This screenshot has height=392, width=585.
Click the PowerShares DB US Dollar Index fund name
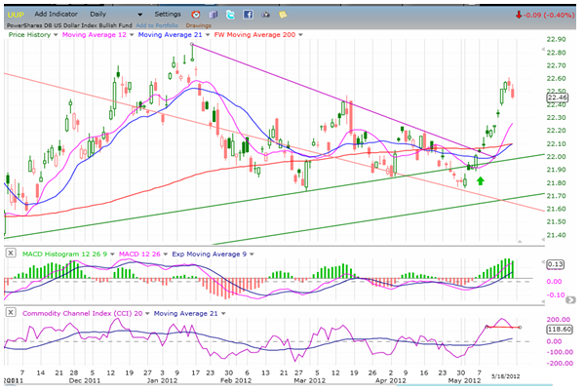point(69,25)
